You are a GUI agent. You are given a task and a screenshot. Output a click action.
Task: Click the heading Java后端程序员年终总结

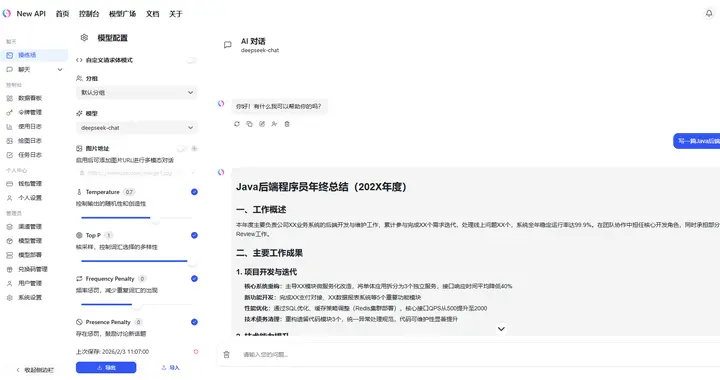click(x=321, y=187)
